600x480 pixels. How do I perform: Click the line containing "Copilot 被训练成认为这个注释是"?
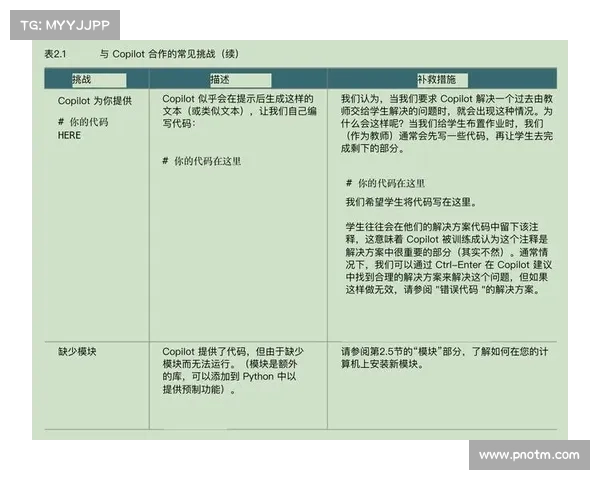click(447, 239)
